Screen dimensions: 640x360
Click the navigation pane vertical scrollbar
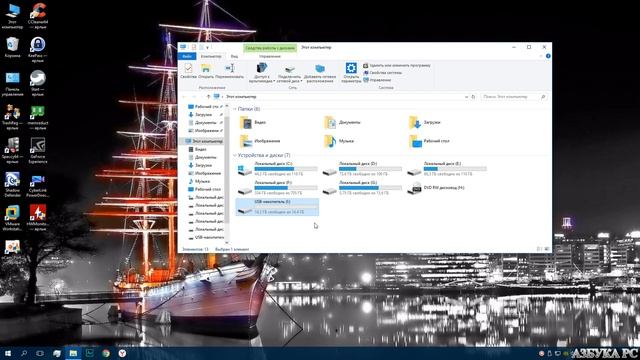(x=227, y=171)
